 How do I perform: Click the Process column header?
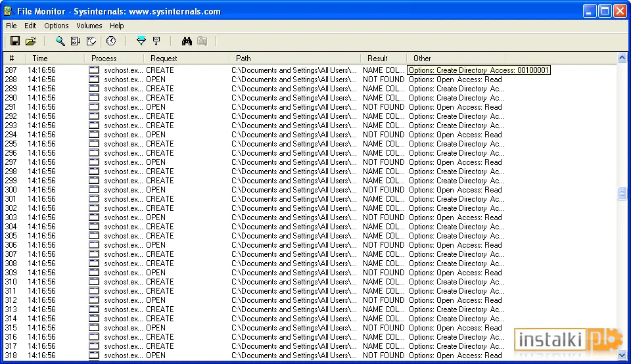tap(114, 58)
